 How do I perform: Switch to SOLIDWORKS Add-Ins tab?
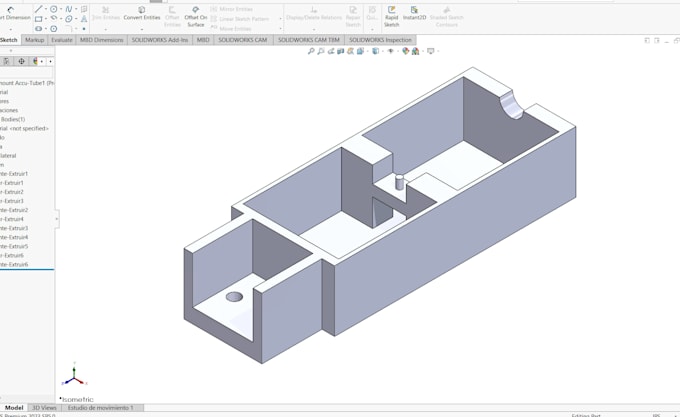coord(160,40)
